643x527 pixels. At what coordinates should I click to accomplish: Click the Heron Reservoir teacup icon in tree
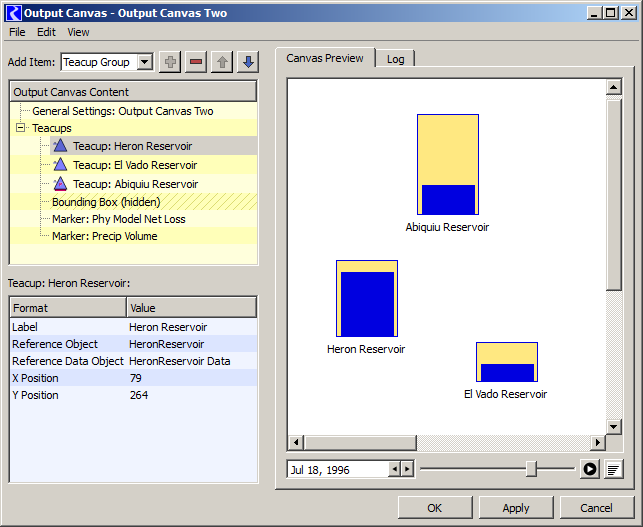[60, 146]
